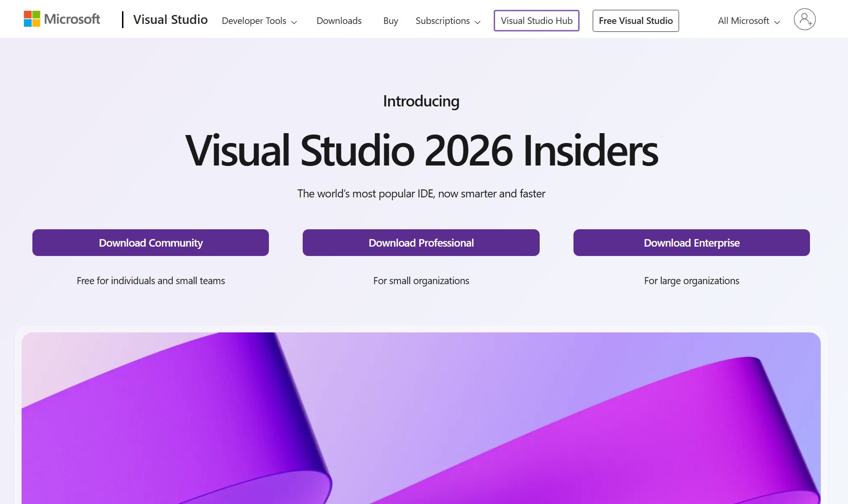Click the Visual Studio 2026 Insiders heading
This screenshot has height=504, width=848.
[x=421, y=150]
